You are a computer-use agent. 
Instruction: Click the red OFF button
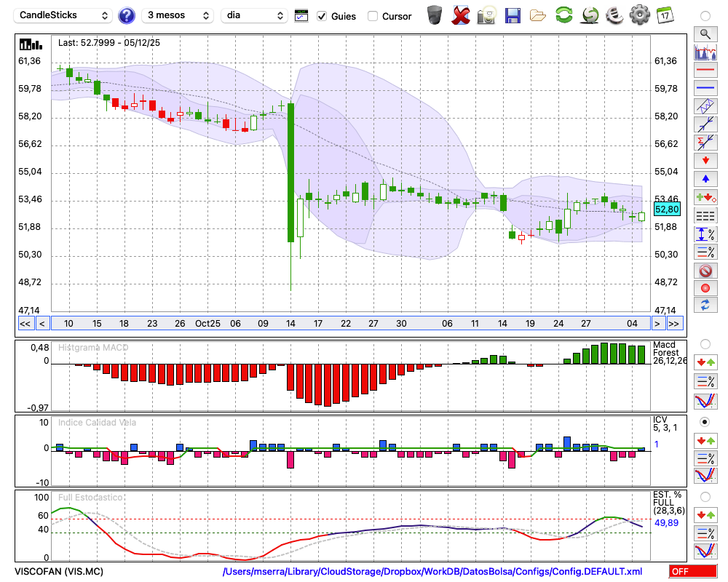(x=692, y=572)
